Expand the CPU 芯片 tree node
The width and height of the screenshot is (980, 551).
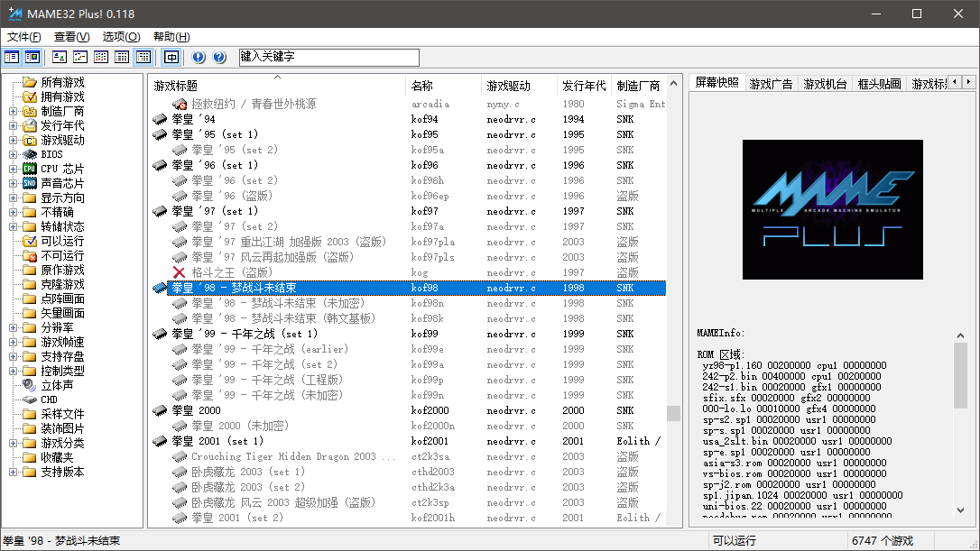pyautogui.click(x=14, y=169)
